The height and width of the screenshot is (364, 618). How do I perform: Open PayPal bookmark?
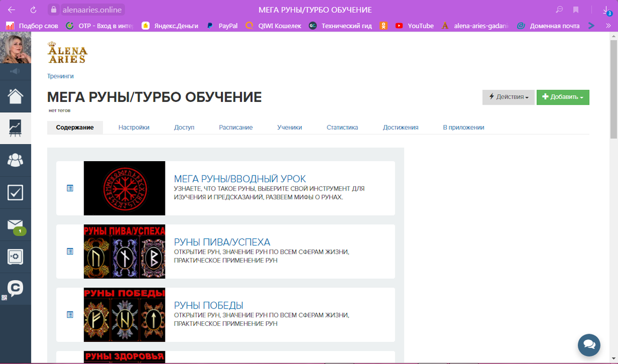coord(222,25)
